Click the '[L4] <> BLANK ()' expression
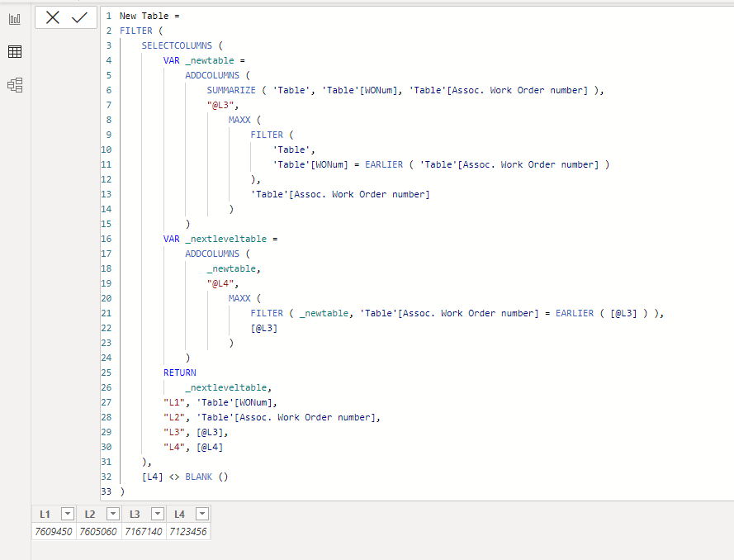The image size is (734, 560). [185, 477]
